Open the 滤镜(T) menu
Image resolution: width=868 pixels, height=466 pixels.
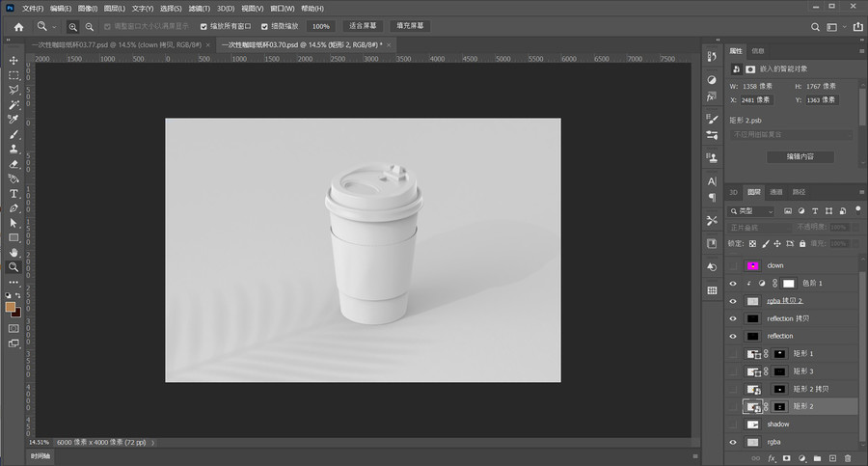pos(200,9)
